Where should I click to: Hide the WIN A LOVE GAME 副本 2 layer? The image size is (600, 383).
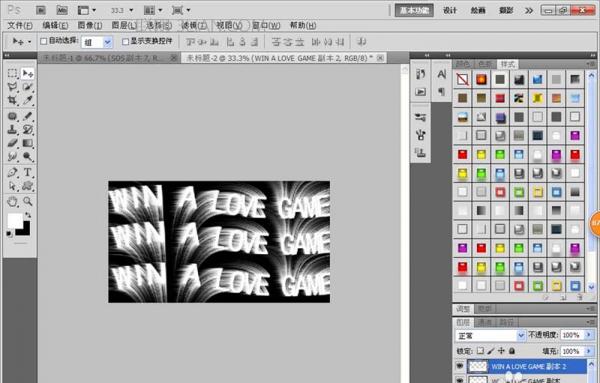click(460, 367)
